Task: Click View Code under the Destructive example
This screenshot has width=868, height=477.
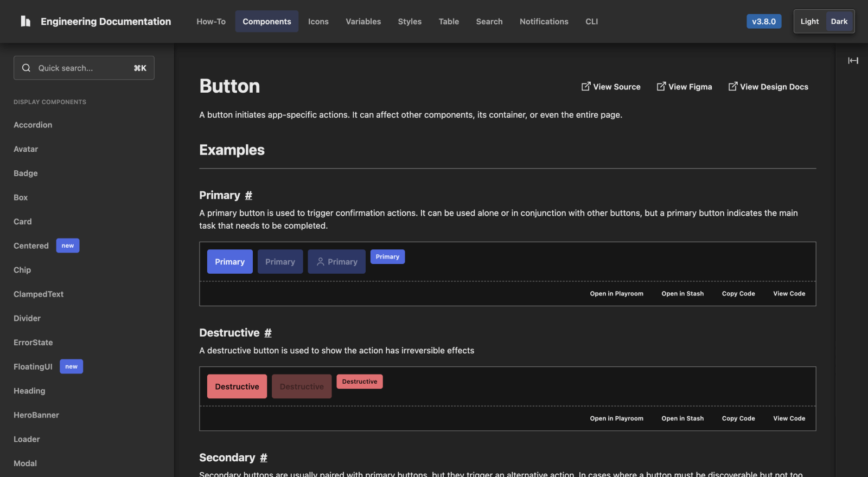Action: pyautogui.click(x=789, y=418)
